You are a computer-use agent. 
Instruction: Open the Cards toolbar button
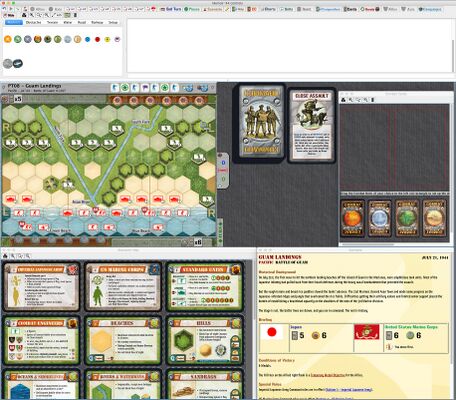pos(350,9)
